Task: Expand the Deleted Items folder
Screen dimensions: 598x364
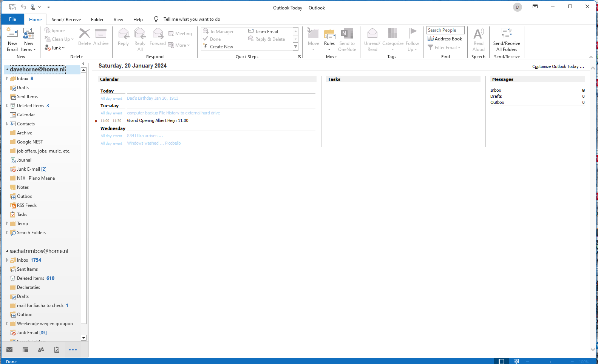Action: coord(7,106)
